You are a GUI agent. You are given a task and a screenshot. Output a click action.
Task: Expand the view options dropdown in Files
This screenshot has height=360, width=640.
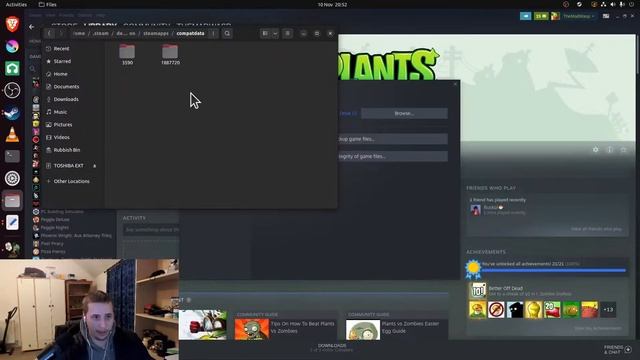tap(275, 33)
